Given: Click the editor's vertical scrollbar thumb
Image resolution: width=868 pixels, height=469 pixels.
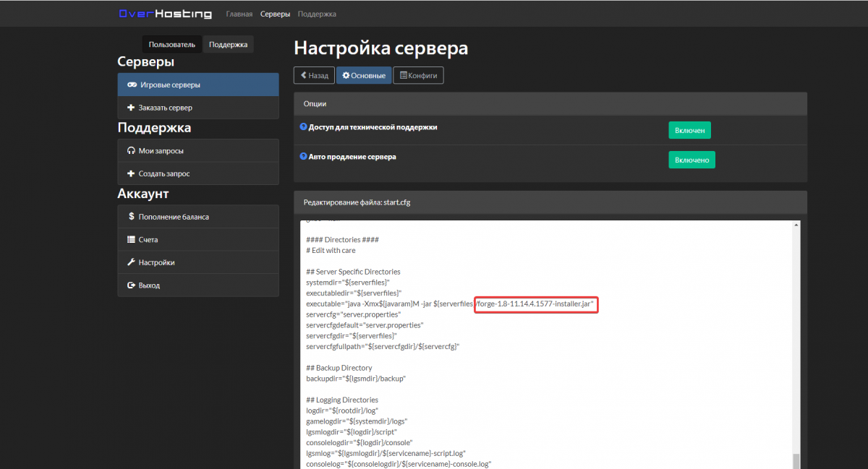Looking at the screenshot, I should click(x=796, y=460).
